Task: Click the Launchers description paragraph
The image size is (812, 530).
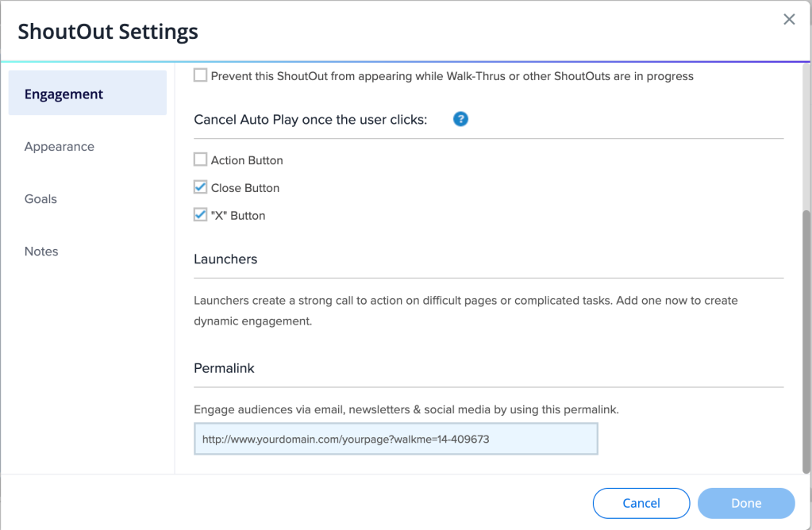Action: pos(465,311)
